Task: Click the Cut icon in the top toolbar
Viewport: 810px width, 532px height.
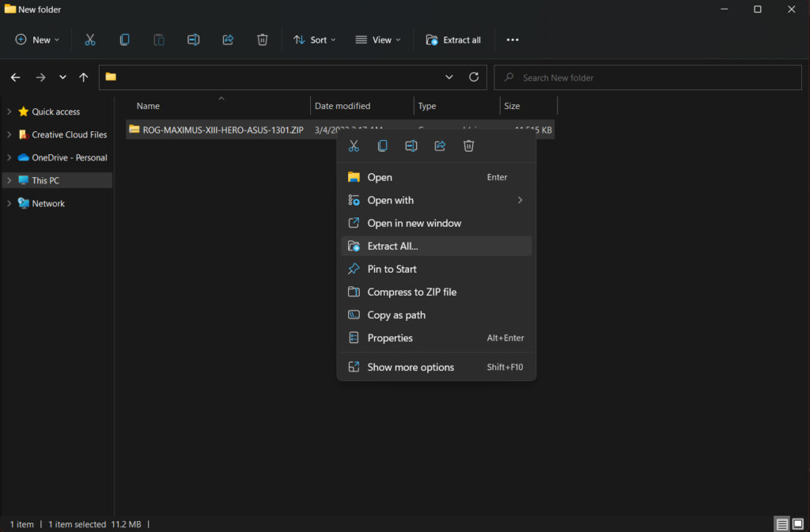Action: [x=90, y=40]
